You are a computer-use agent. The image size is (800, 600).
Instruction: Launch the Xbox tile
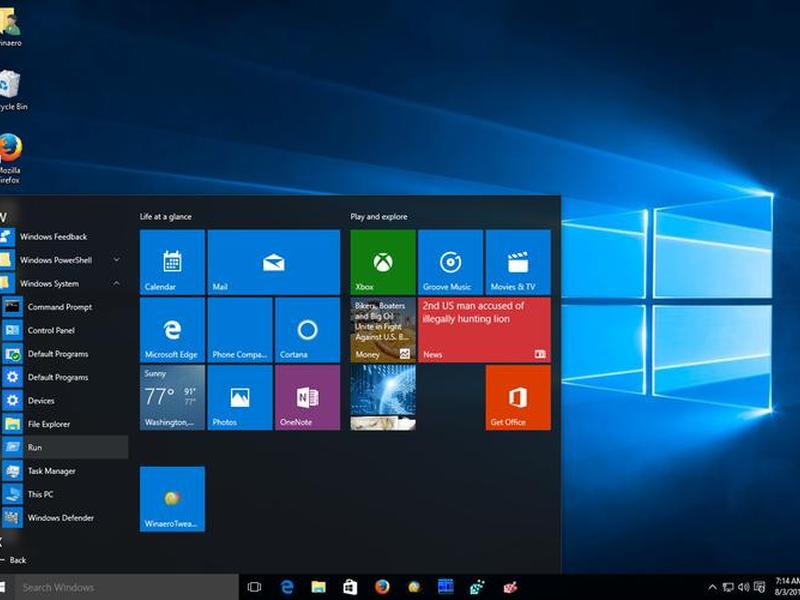coord(383,262)
